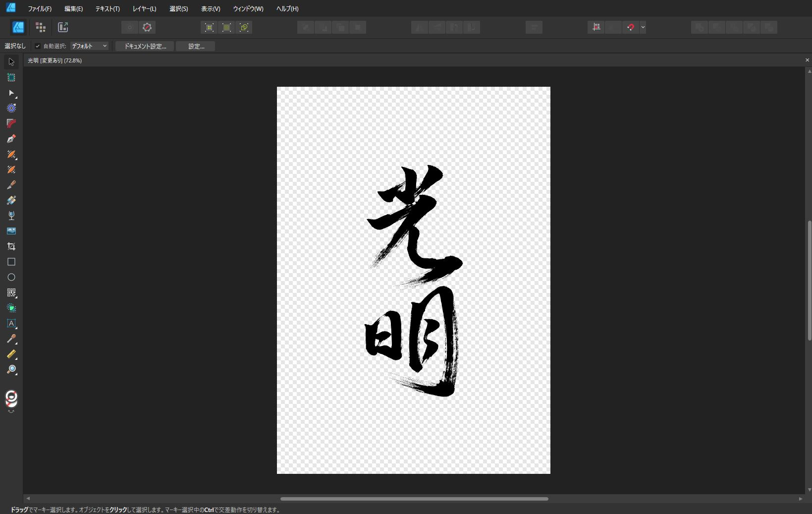812x514 pixels.
Task: Click the scroll up arrow
Action: point(810,71)
